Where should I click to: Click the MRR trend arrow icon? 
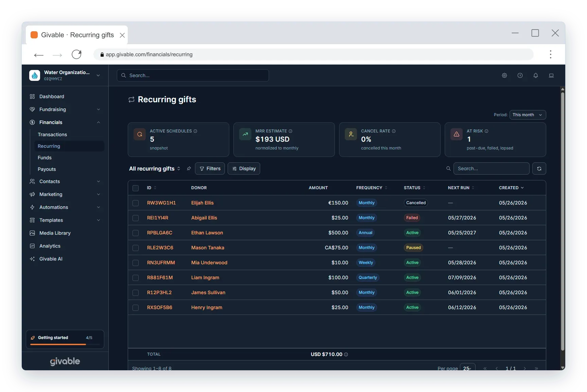245,134
